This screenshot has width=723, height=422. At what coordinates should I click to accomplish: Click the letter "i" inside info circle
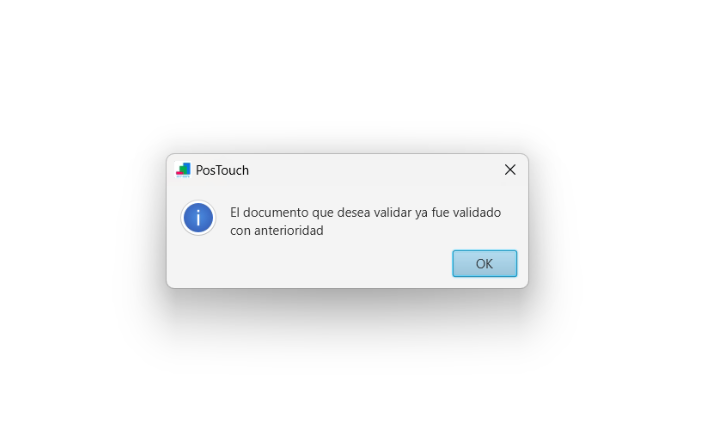(198, 218)
